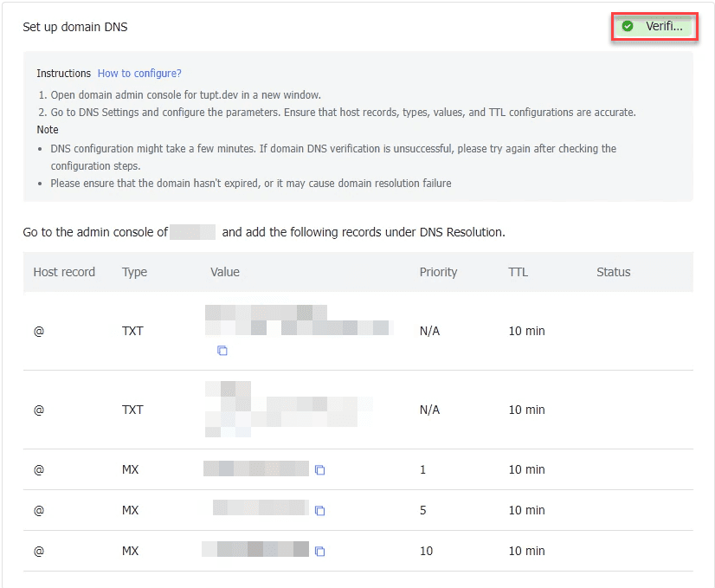Image resolution: width=715 pixels, height=588 pixels.
Task: Click blurred value of priority 10 MX record
Action: pyautogui.click(x=255, y=549)
